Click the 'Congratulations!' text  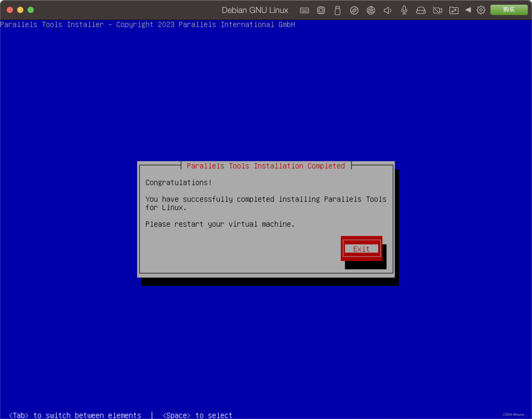[178, 182]
